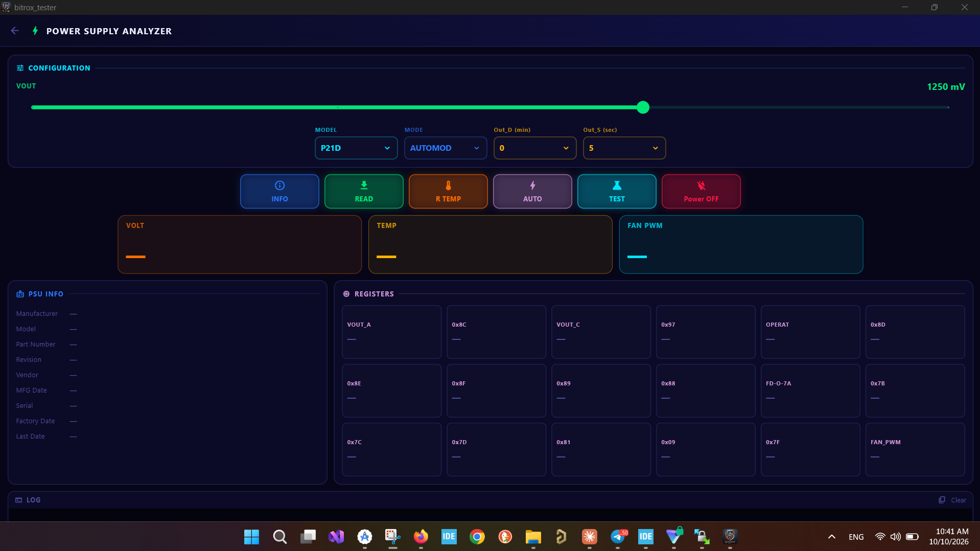Select the VOUT_A register card
980x551 pixels.
[x=391, y=332]
